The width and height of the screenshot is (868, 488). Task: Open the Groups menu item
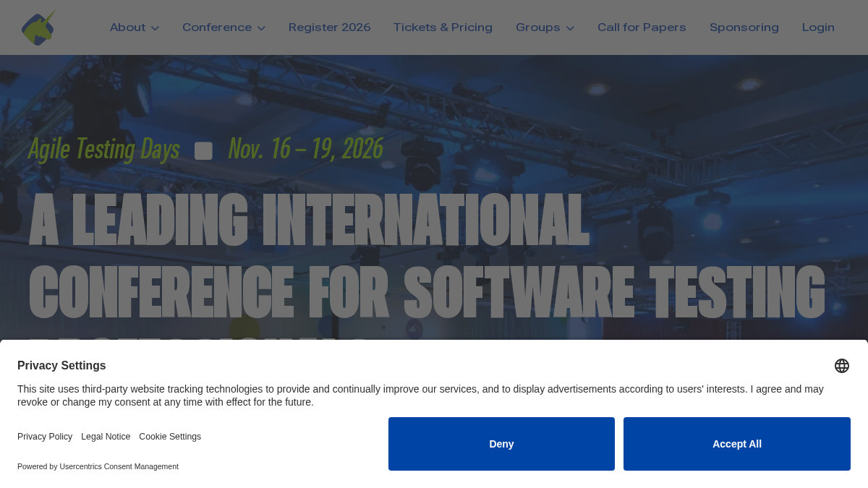pyautogui.click(x=537, y=27)
